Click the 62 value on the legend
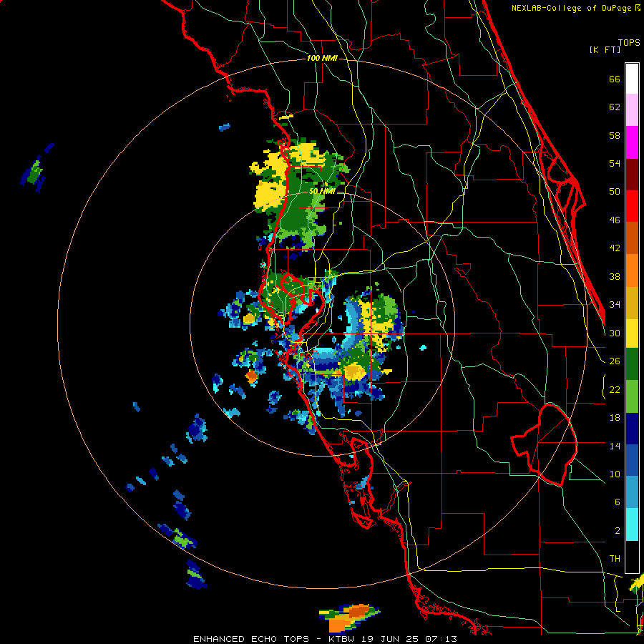The width and height of the screenshot is (644, 644). click(x=615, y=107)
